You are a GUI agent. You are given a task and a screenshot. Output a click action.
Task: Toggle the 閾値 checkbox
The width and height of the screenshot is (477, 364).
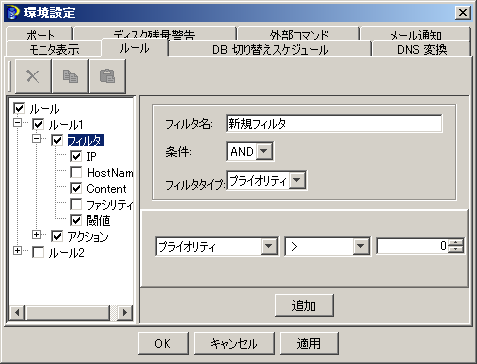point(76,220)
